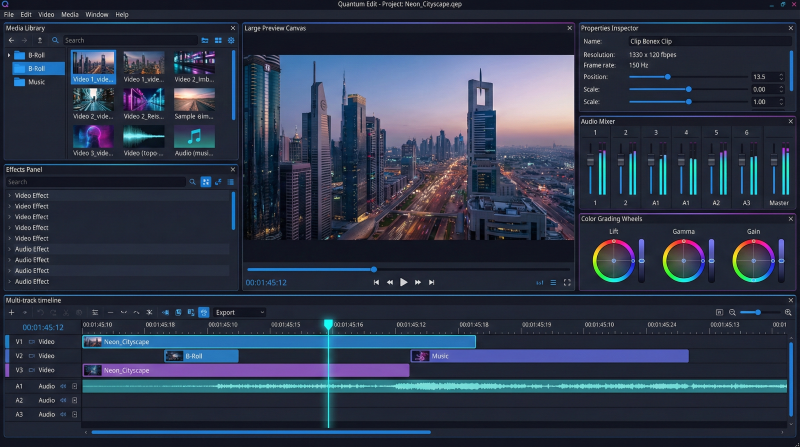
Task: Open the Edit menu
Action: 26,14
